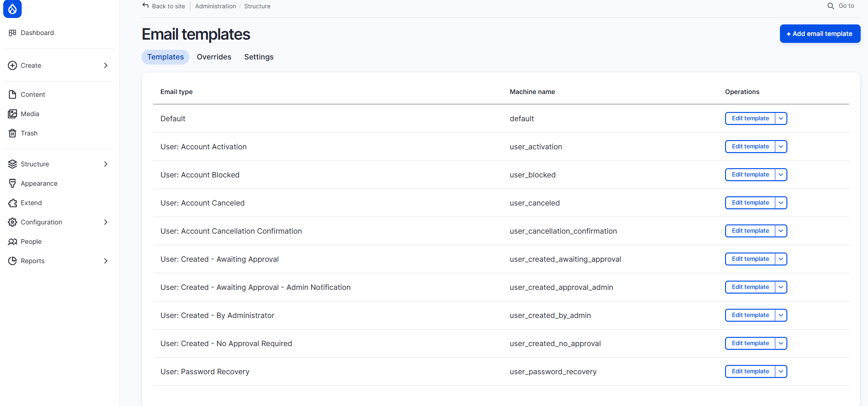This screenshot has height=406, width=868.
Task: Edit template for User: Account Blocked
Action: tap(750, 175)
